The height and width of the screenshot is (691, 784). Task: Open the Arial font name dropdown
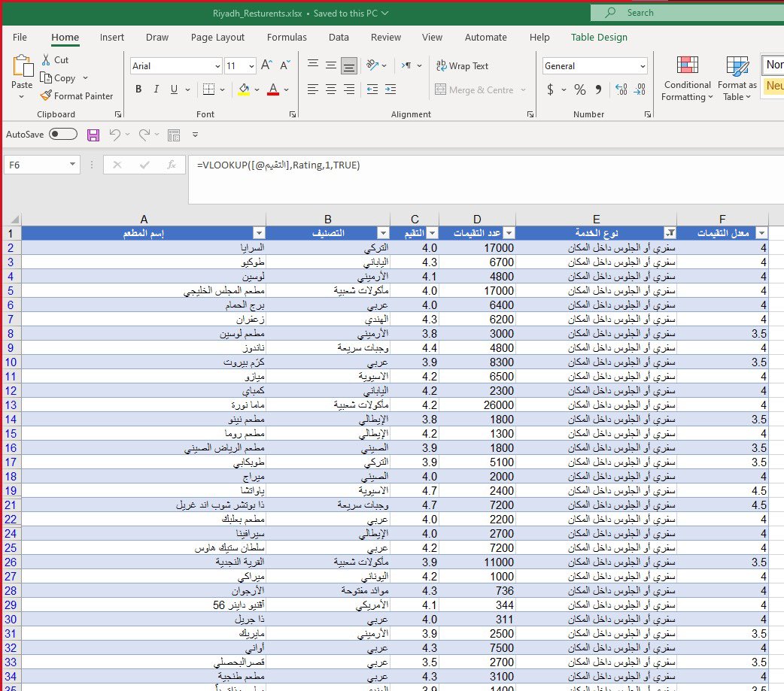point(217,66)
